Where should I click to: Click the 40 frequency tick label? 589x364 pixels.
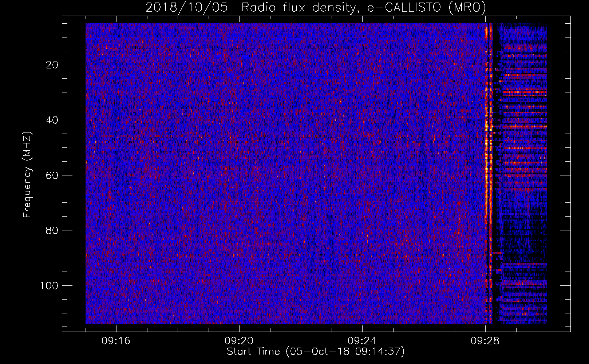coord(52,120)
